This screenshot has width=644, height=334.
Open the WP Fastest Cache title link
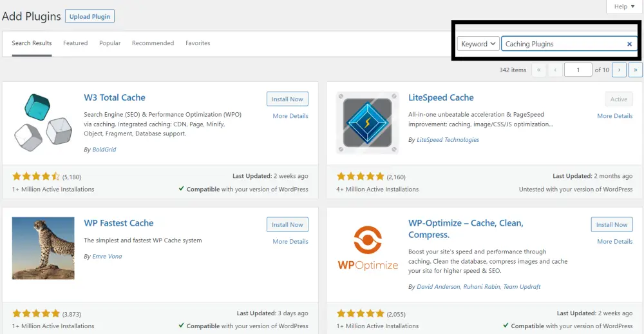pos(118,223)
